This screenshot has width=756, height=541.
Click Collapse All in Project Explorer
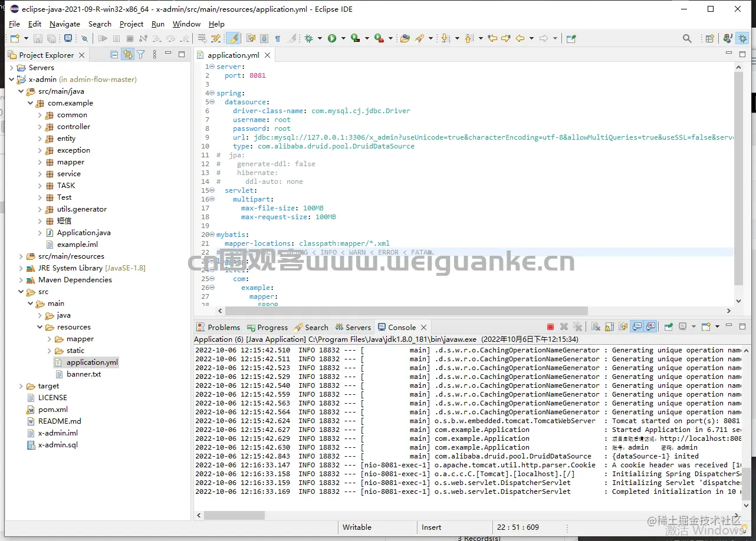pyautogui.click(x=114, y=55)
